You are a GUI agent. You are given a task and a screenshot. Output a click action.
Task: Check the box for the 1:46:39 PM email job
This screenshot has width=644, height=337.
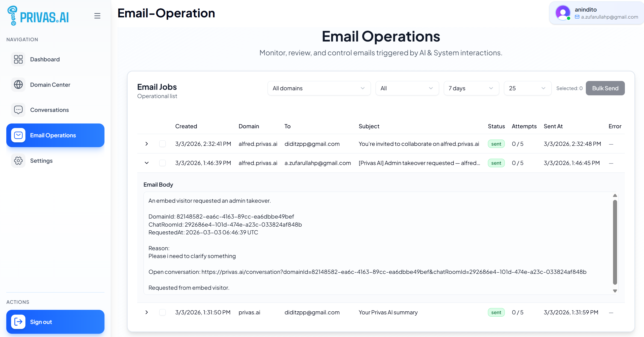pyautogui.click(x=163, y=163)
